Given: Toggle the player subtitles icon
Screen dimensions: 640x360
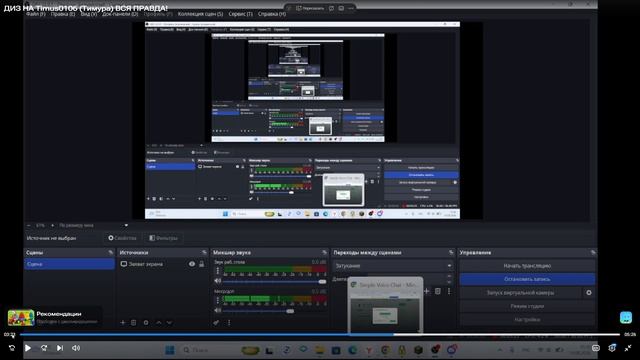Looking at the screenshot, I should 596,348.
